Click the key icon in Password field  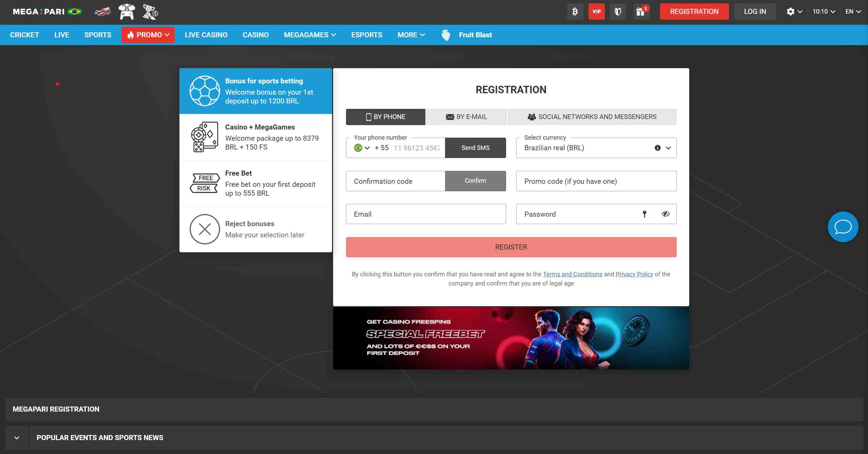point(645,214)
